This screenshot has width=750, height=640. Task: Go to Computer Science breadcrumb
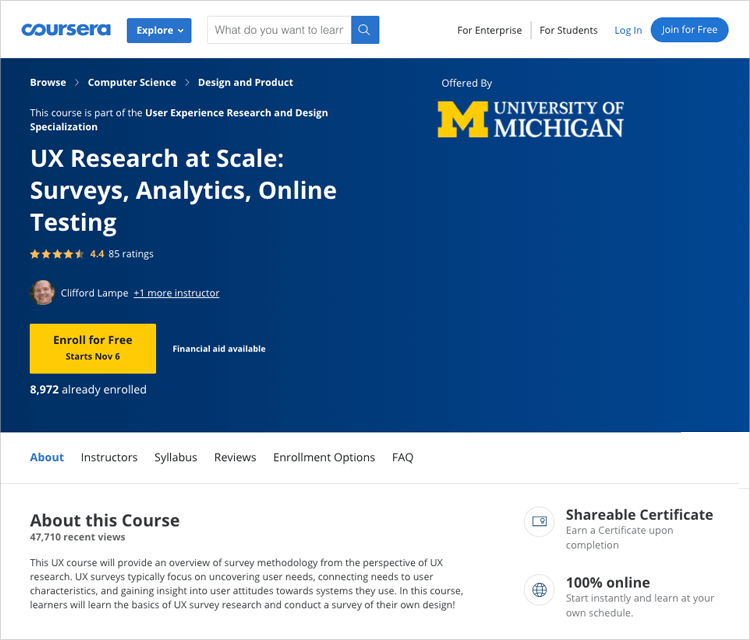click(132, 82)
